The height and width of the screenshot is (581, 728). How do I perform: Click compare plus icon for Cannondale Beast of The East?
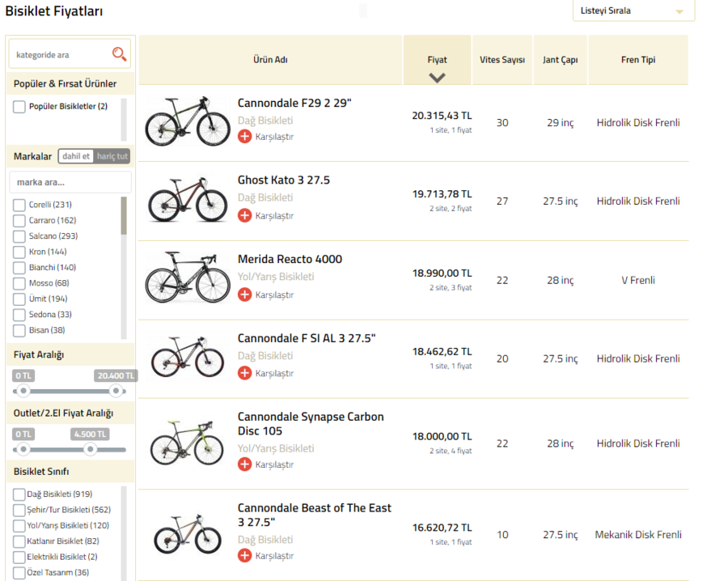(244, 556)
